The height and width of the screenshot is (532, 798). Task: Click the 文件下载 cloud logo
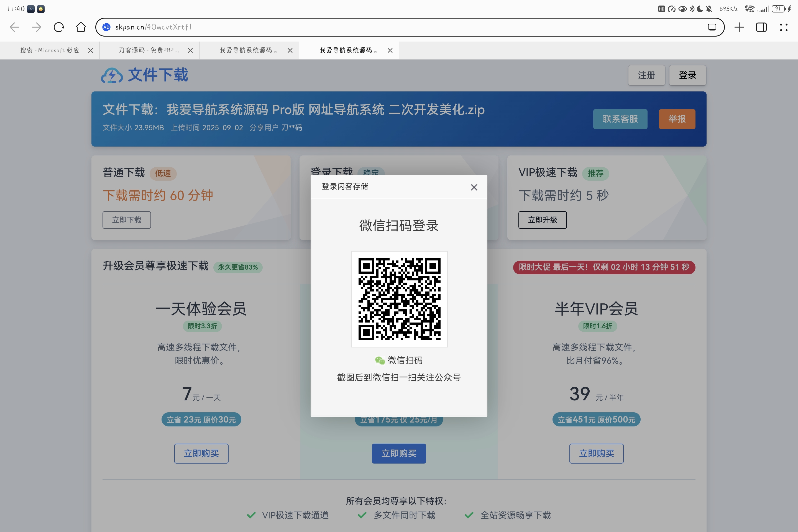click(x=112, y=75)
